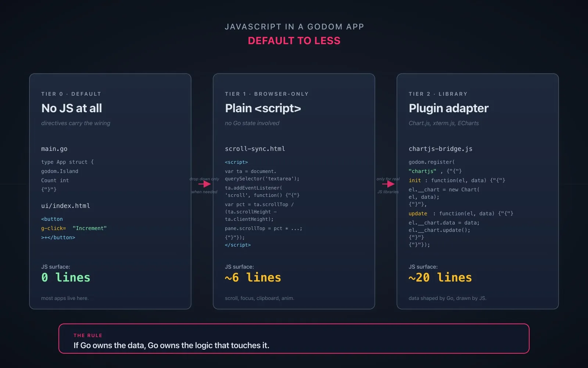Click the "main.go" file name
This screenshot has height=368, width=588.
(x=54, y=149)
